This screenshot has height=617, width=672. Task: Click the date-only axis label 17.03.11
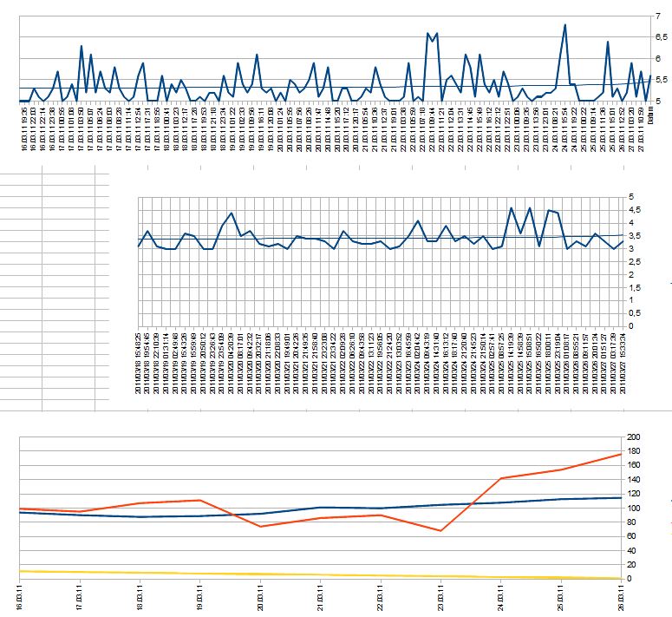80,596
